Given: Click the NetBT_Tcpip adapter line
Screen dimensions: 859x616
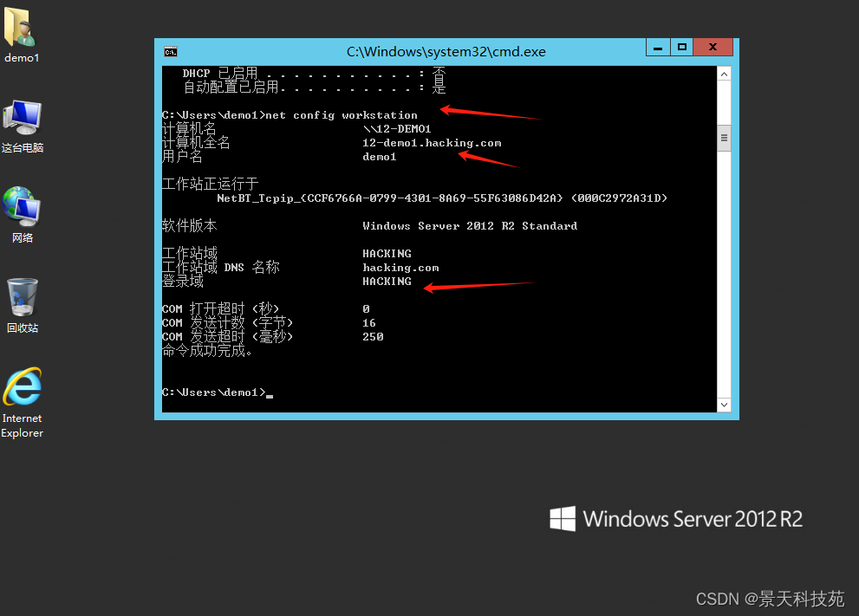Looking at the screenshot, I should click(x=442, y=198).
